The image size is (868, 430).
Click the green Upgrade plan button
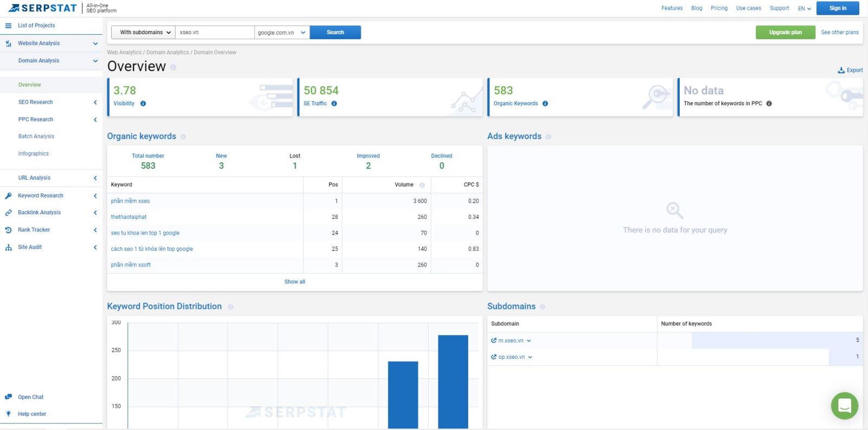(786, 33)
